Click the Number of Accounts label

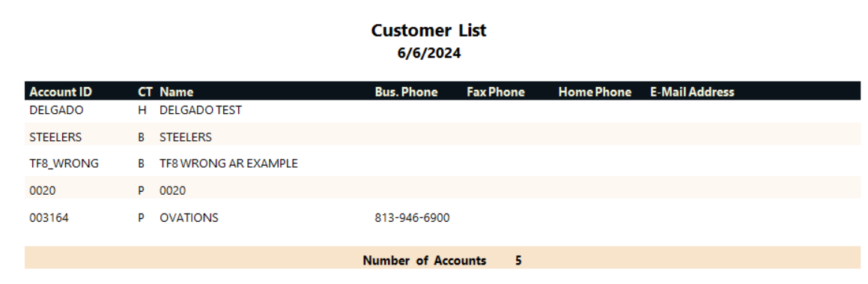coord(425,261)
